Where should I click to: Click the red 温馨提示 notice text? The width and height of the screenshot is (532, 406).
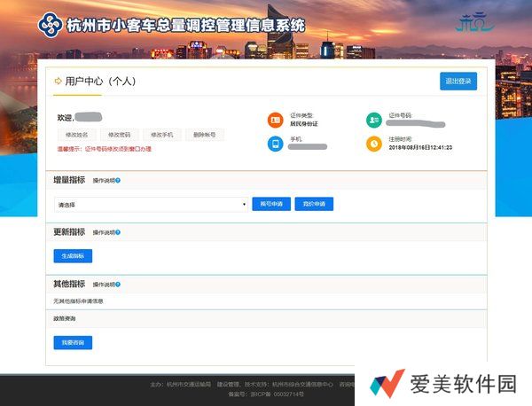pyautogui.click(x=105, y=149)
